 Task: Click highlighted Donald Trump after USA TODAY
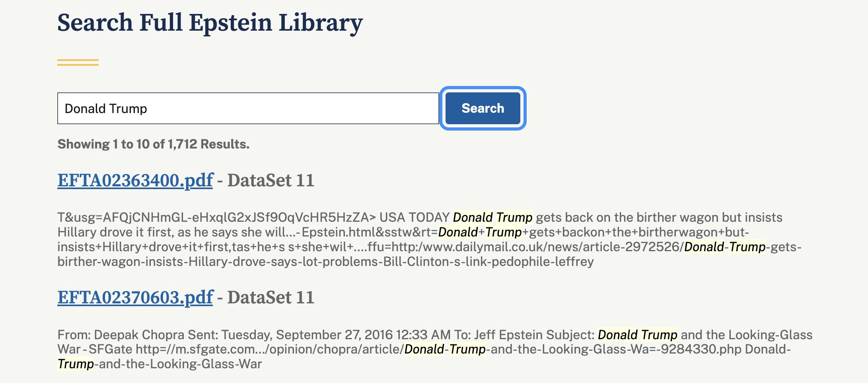click(x=492, y=217)
